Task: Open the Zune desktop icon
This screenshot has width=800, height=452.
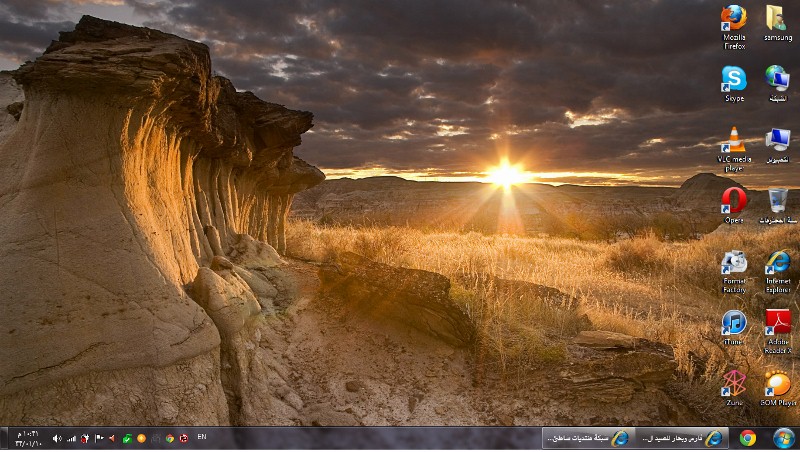Action: coord(734,383)
